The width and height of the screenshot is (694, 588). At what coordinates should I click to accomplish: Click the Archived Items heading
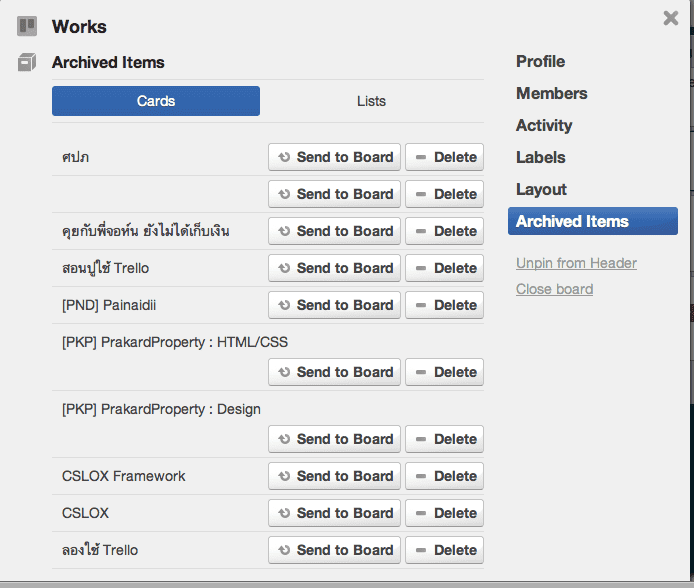(x=108, y=62)
